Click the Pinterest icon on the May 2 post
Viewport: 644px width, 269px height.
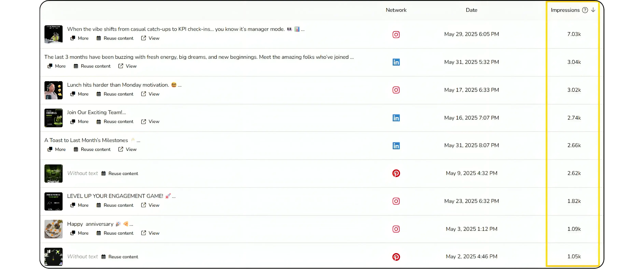click(396, 257)
